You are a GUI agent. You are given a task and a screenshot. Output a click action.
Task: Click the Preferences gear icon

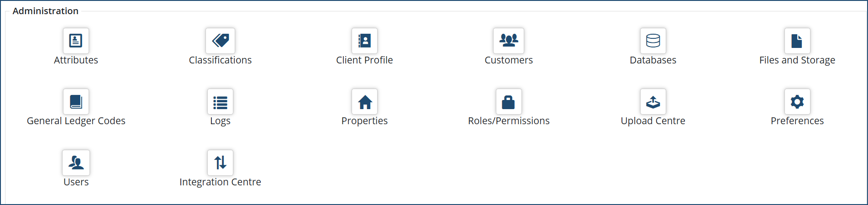(797, 101)
